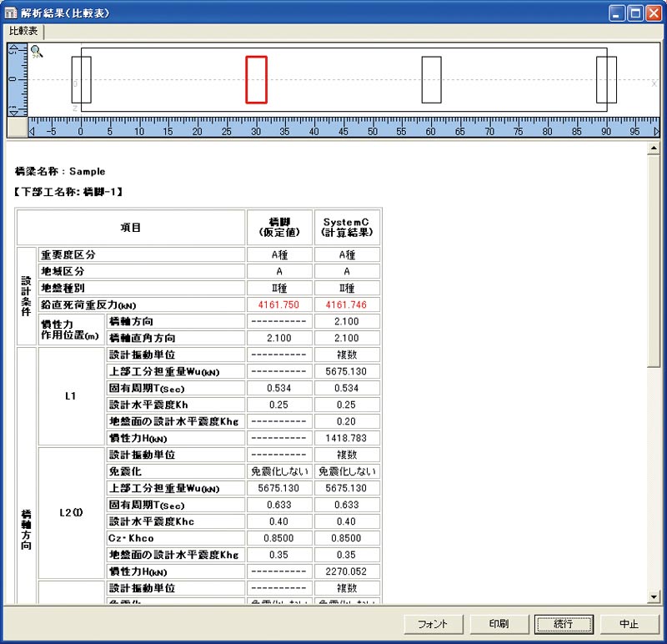The image size is (667, 644).
Task: Click the SystemC(計算結果) column header
Action: 347,227
